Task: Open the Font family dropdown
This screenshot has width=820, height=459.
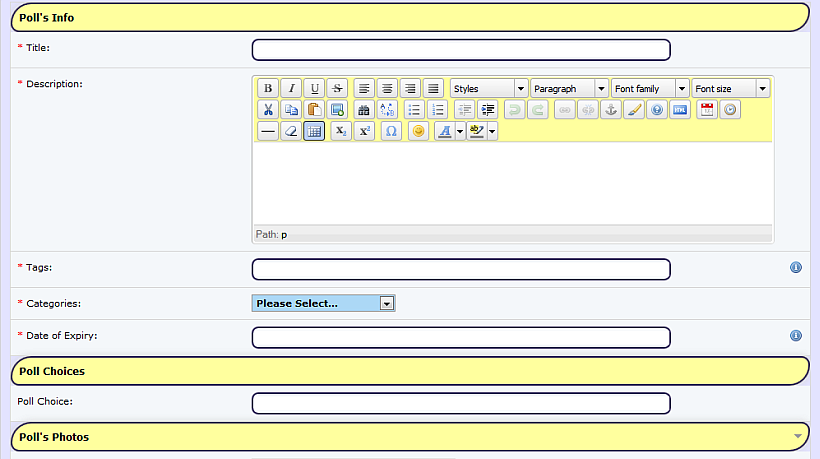Action: [650, 88]
